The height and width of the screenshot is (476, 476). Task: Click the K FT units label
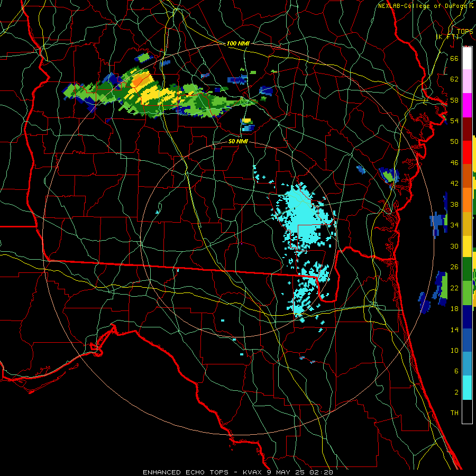click(x=447, y=36)
